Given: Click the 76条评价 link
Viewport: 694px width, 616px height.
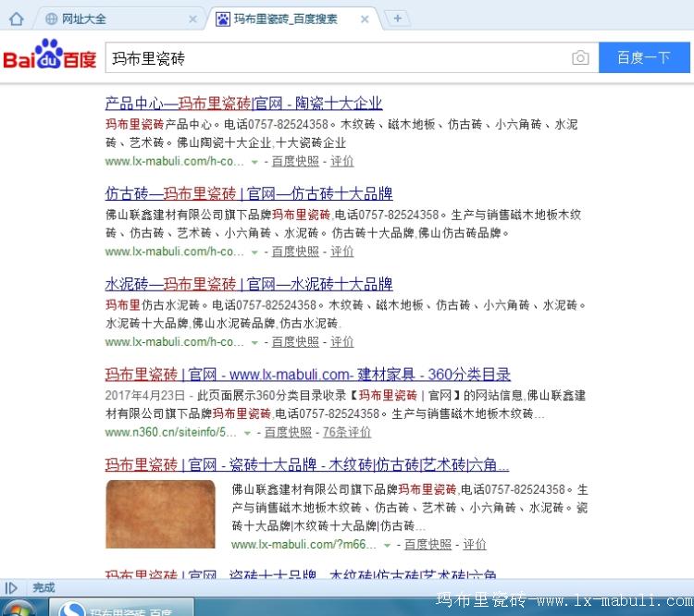Looking at the screenshot, I should [x=347, y=432].
